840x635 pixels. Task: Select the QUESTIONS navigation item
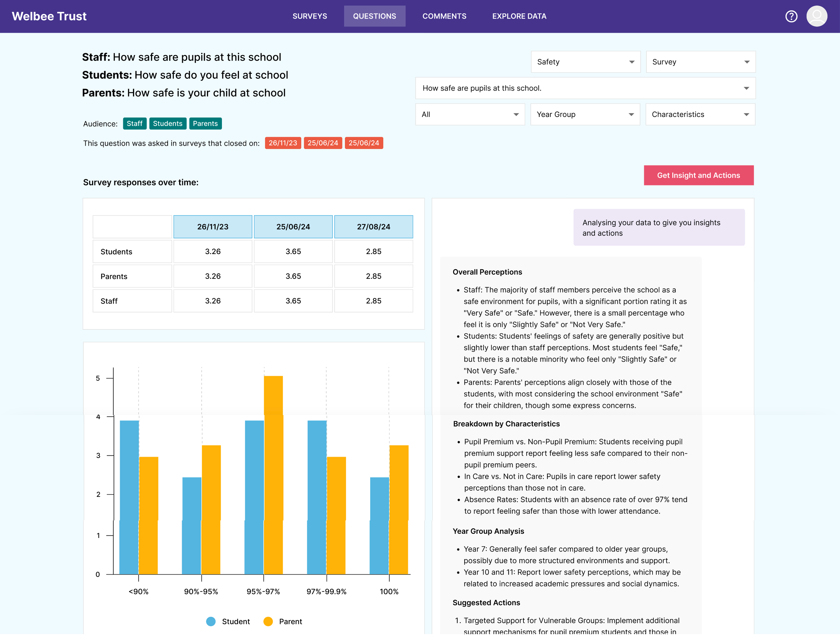point(374,16)
